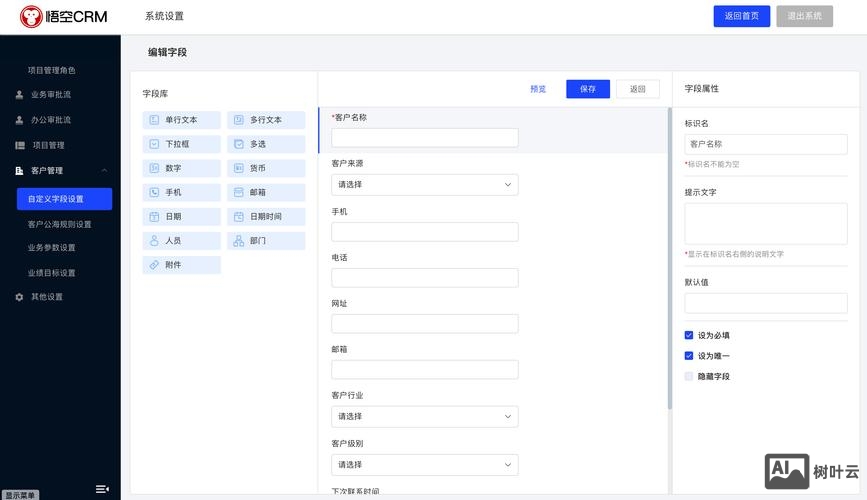This screenshot has height=500, width=867.
Task: Collapse sidebar with the menu fold icon
Action: 102,489
